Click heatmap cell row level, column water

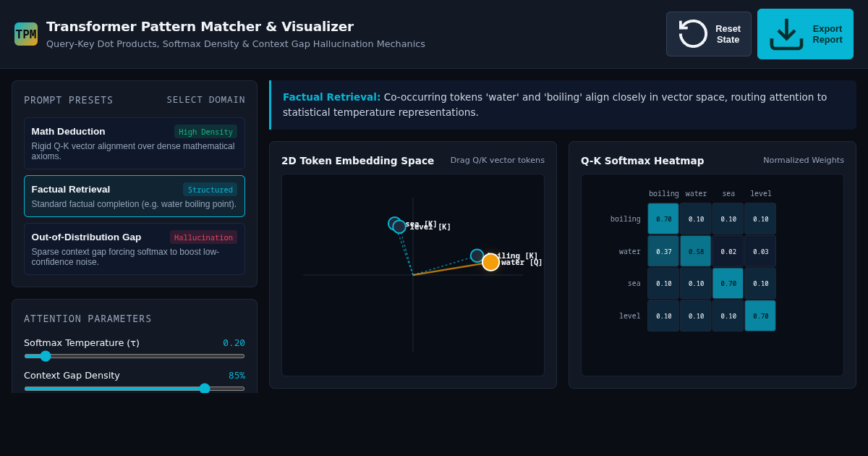[696, 316]
